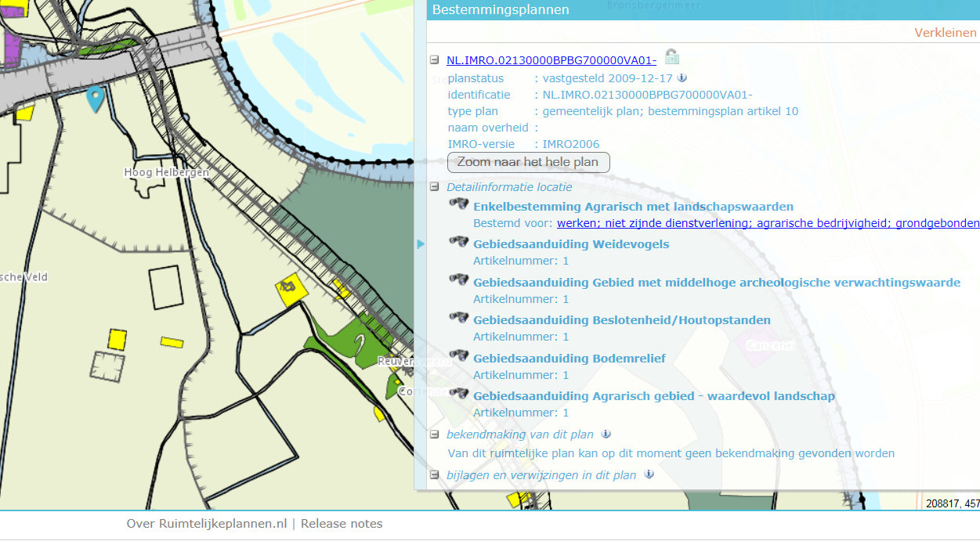Select the Gebiedsaanduiding Bodemrelief heading
The width and height of the screenshot is (980, 541).
click(x=570, y=358)
